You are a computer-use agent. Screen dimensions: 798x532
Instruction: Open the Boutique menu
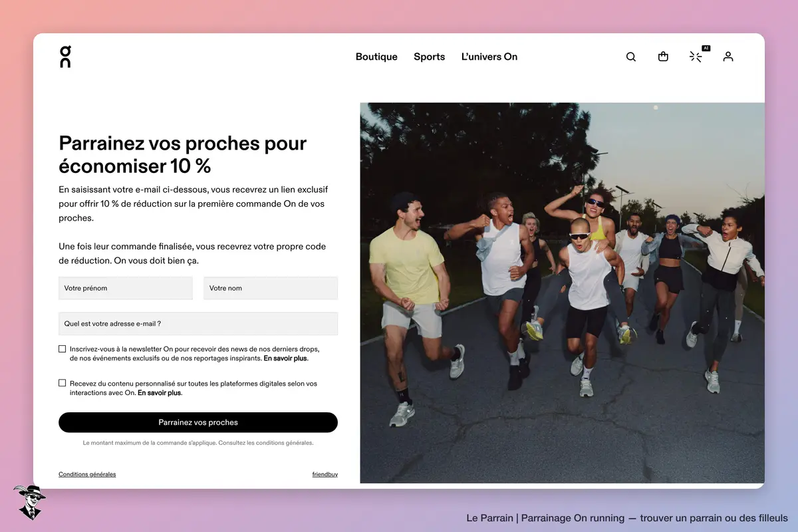(376, 57)
